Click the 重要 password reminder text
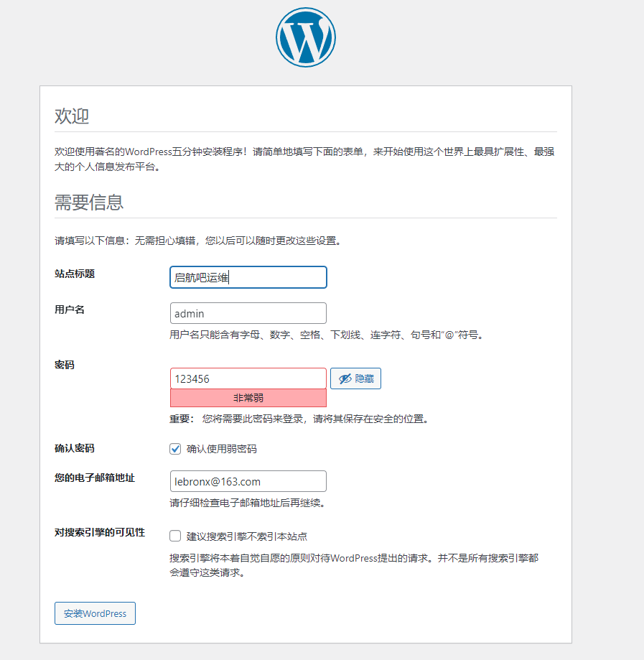 click(300, 419)
